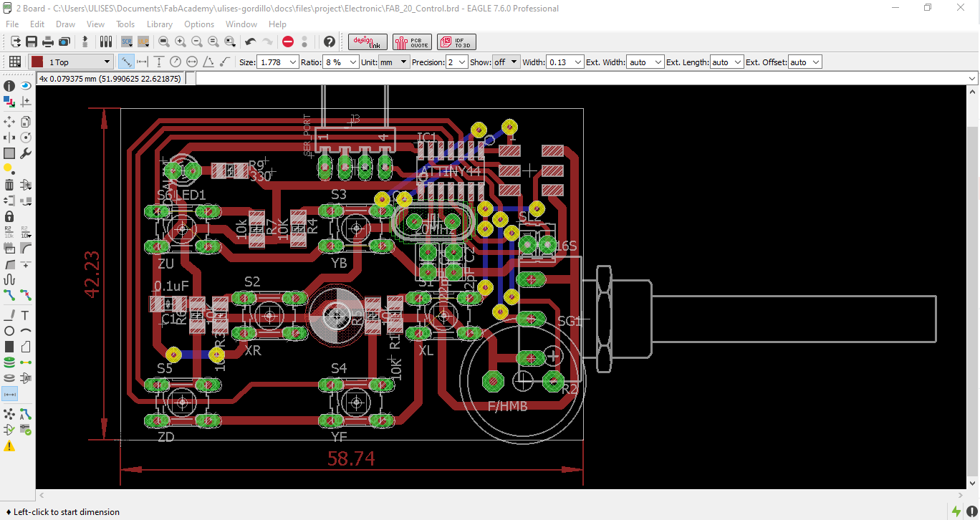
Task: Select the angle dimension type
Action: (208, 62)
